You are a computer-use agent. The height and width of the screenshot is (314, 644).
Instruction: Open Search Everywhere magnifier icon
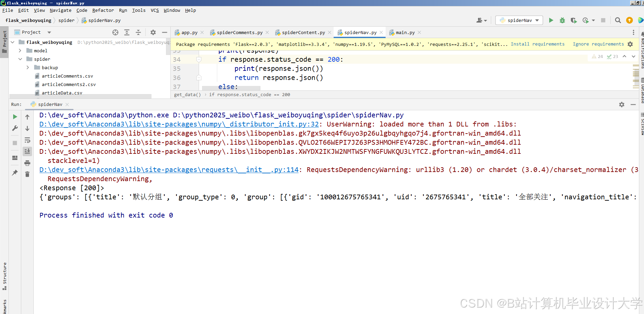(618, 20)
